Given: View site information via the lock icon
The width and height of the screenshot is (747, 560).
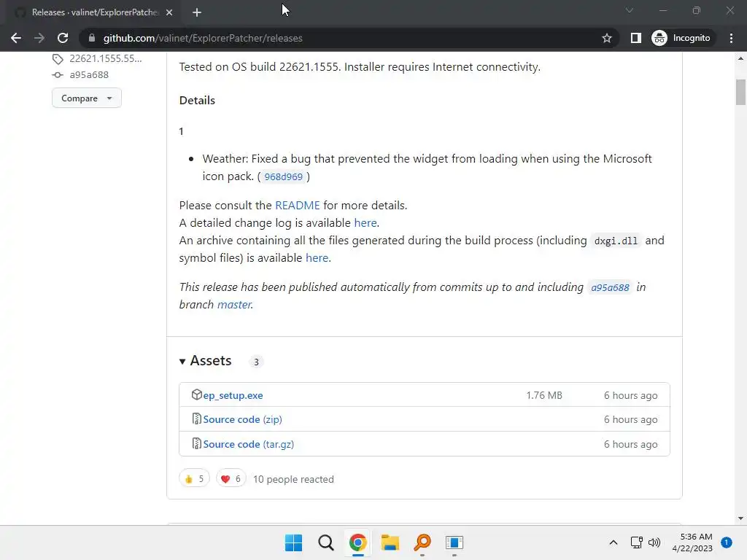Looking at the screenshot, I should [92, 38].
